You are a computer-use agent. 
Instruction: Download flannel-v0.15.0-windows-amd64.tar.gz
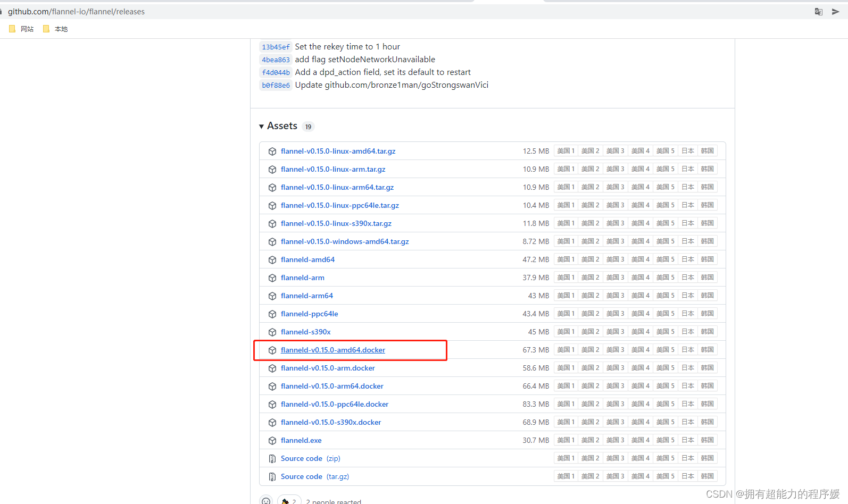(x=345, y=241)
